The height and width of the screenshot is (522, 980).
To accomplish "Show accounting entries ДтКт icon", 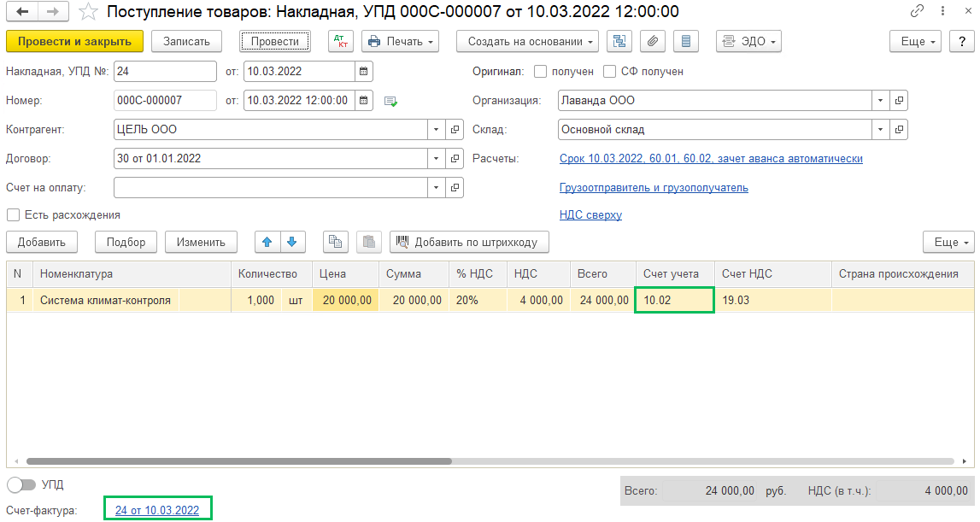I will click(341, 41).
